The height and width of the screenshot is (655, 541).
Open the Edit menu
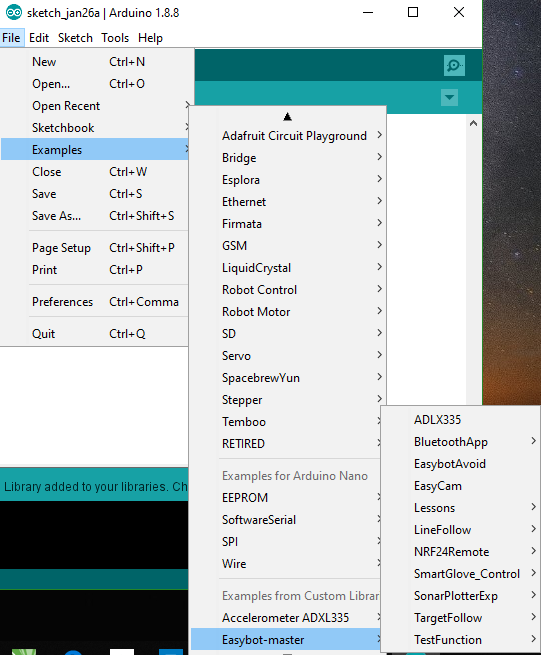39,38
